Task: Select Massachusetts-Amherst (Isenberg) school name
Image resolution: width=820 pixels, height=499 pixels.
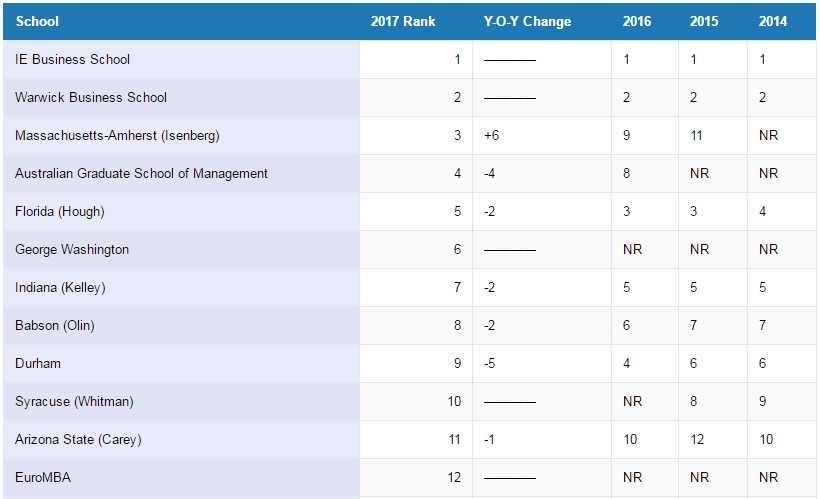Action: [x=117, y=135]
